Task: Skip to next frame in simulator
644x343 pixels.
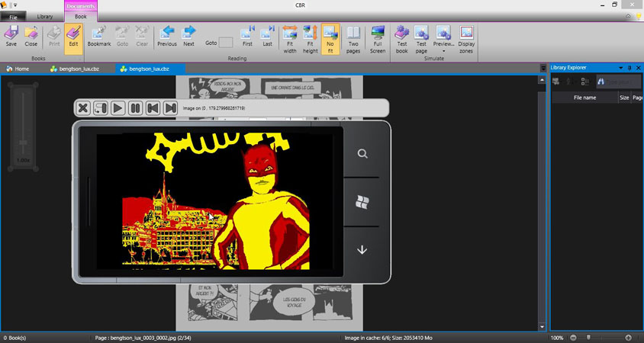Action: point(170,108)
